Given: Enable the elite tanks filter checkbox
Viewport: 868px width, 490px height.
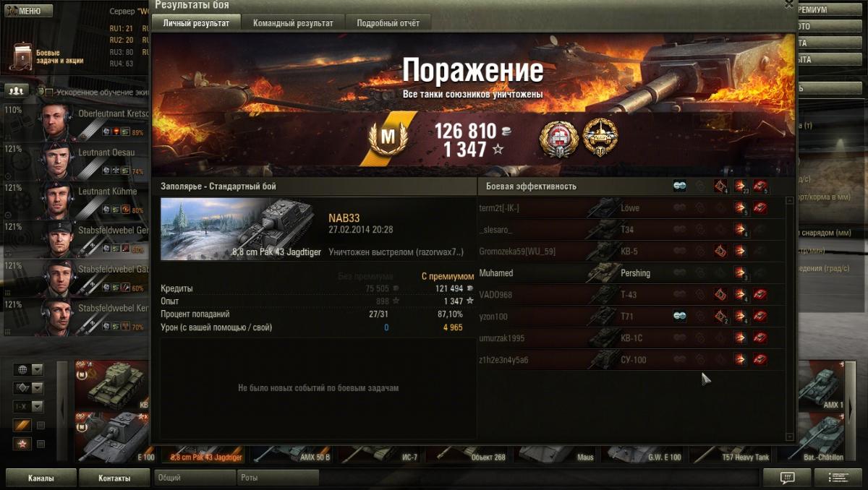Looking at the screenshot, I should tap(41, 425).
